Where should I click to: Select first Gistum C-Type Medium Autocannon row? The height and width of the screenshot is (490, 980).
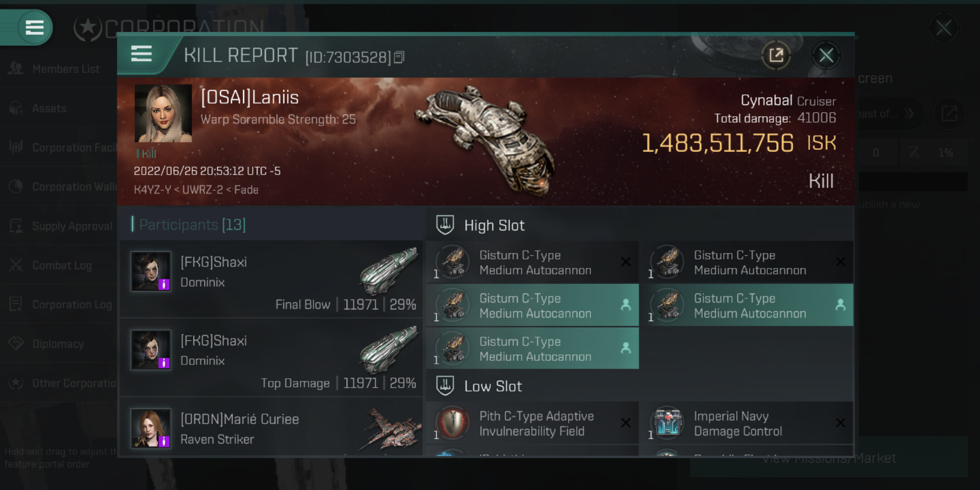pyautogui.click(x=533, y=262)
